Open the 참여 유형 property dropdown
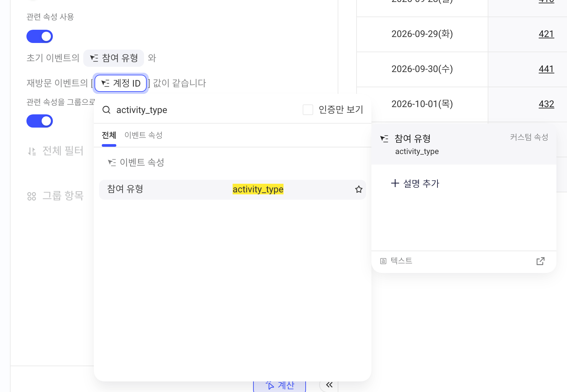The image size is (567, 392). (x=114, y=58)
